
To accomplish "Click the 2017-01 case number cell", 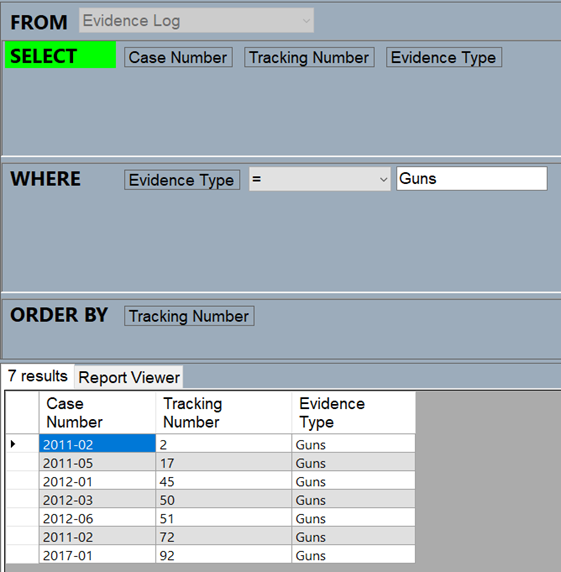I will pyautogui.click(x=97, y=554).
